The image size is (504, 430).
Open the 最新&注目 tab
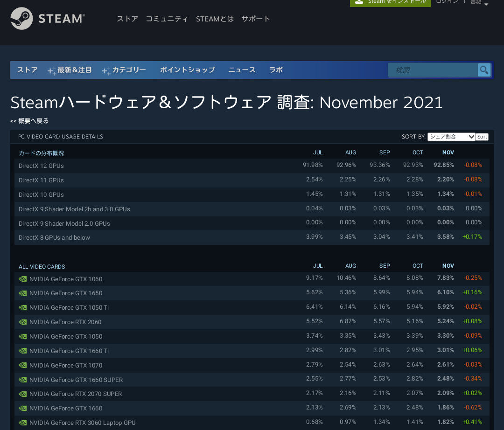[75, 69]
